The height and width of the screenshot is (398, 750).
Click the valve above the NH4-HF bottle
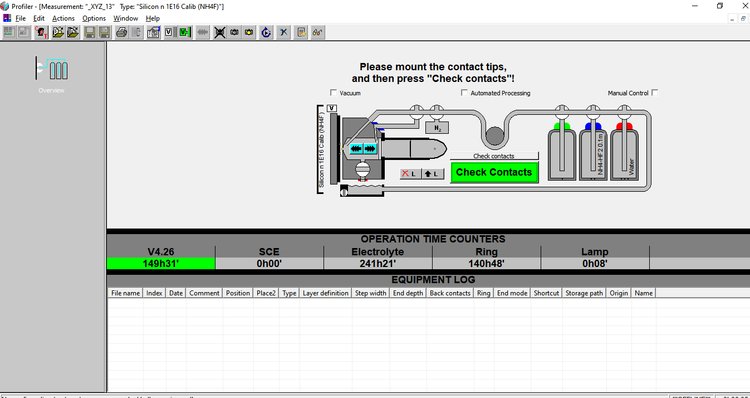pyautogui.click(x=593, y=112)
